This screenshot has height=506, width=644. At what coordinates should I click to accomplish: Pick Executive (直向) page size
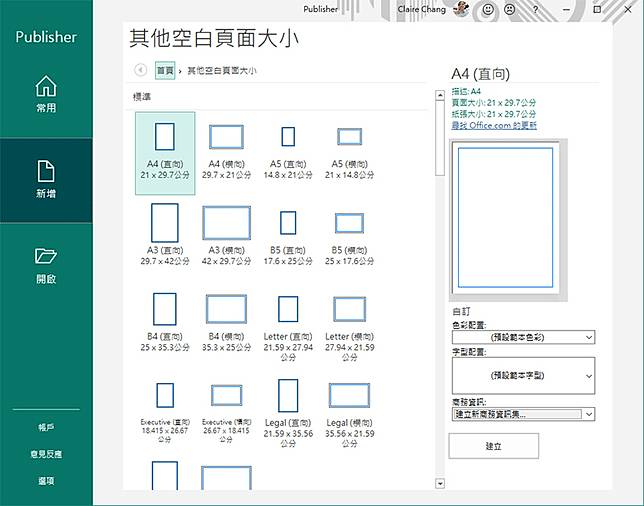click(x=165, y=412)
